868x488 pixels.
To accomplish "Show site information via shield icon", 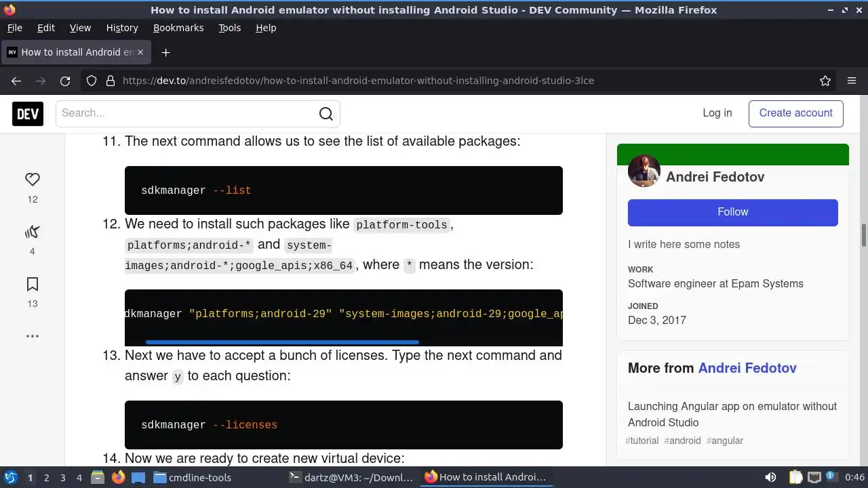I will pos(92,81).
